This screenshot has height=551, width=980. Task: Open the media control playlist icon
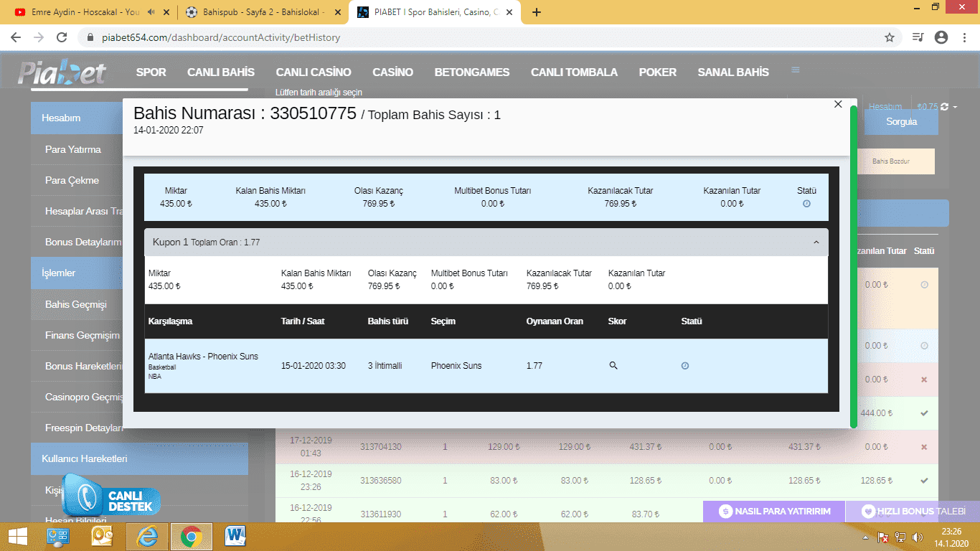(918, 37)
